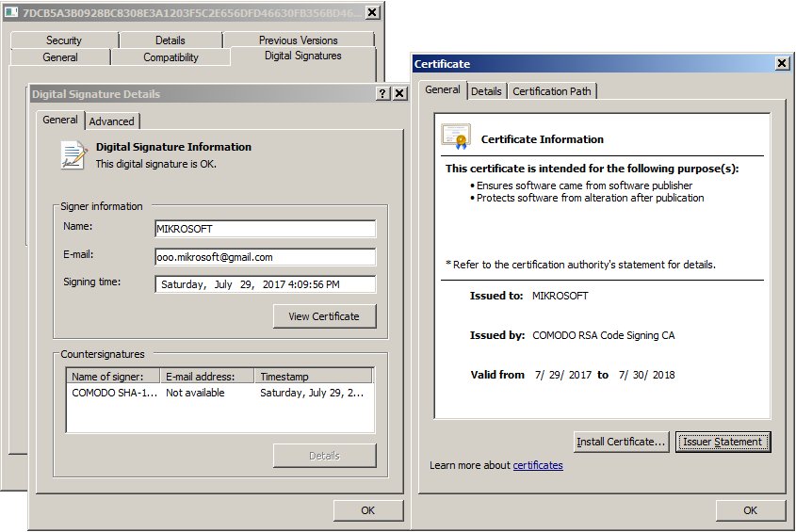796x532 pixels.
Task: Click the Digital Signature Information heading
Action: (173, 147)
